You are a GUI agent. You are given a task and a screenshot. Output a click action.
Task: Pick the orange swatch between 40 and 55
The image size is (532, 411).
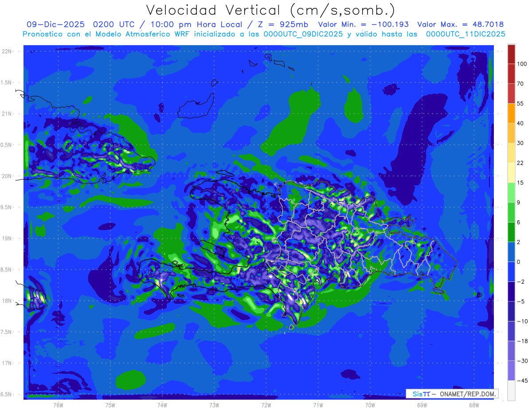pos(511,113)
